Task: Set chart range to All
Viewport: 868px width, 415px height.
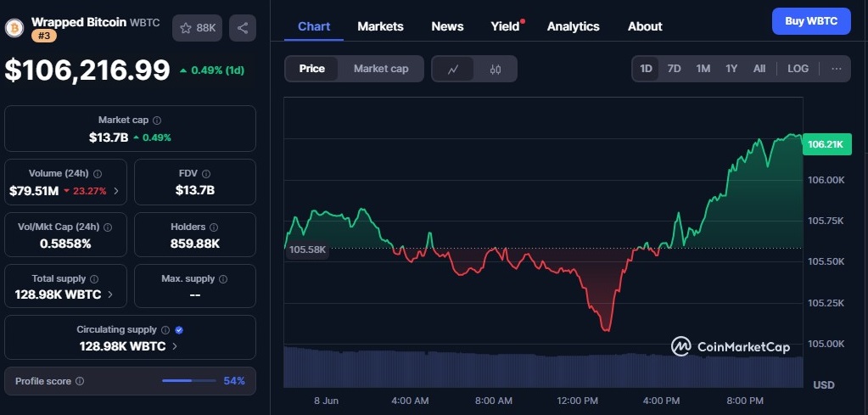Action: [759, 69]
